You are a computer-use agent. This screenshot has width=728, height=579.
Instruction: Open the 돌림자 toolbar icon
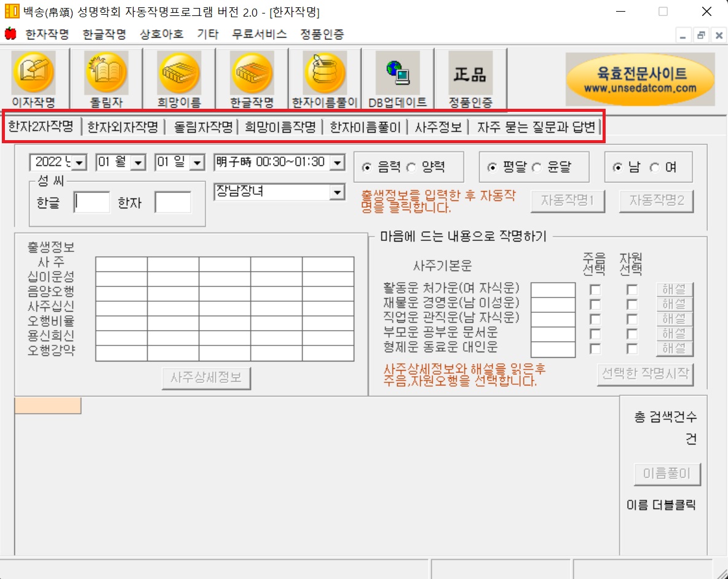tap(106, 79)
